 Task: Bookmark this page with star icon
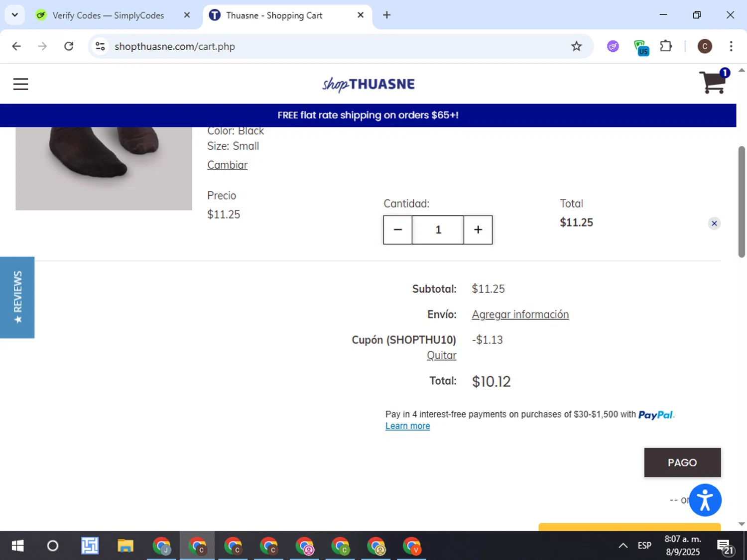coord(576,46)
